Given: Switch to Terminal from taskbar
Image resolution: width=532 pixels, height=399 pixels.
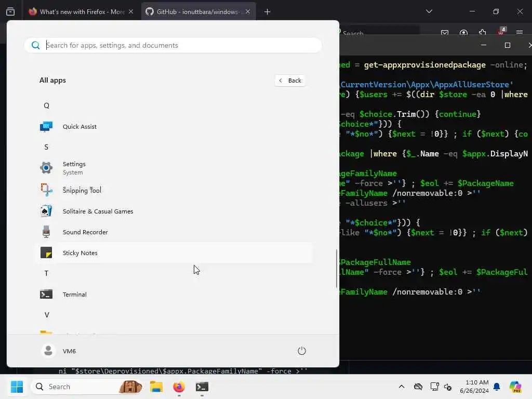Looking at the screenshot, I should point(202,387).
